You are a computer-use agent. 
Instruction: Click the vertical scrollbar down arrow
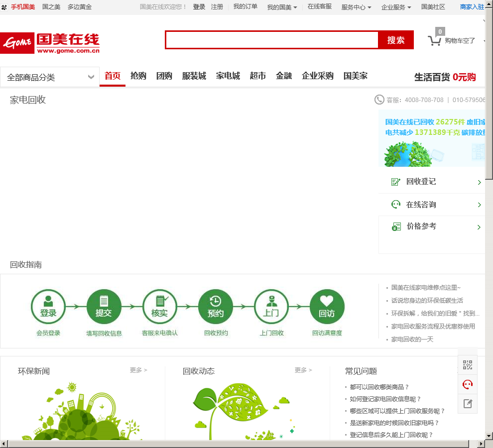[x=489, y=436]
